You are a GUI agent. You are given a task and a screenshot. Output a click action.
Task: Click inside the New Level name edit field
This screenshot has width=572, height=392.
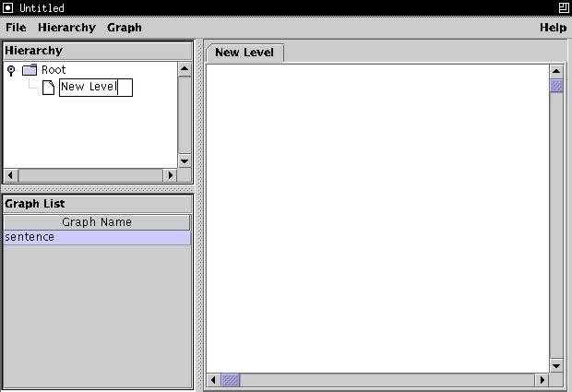point(96,88)
